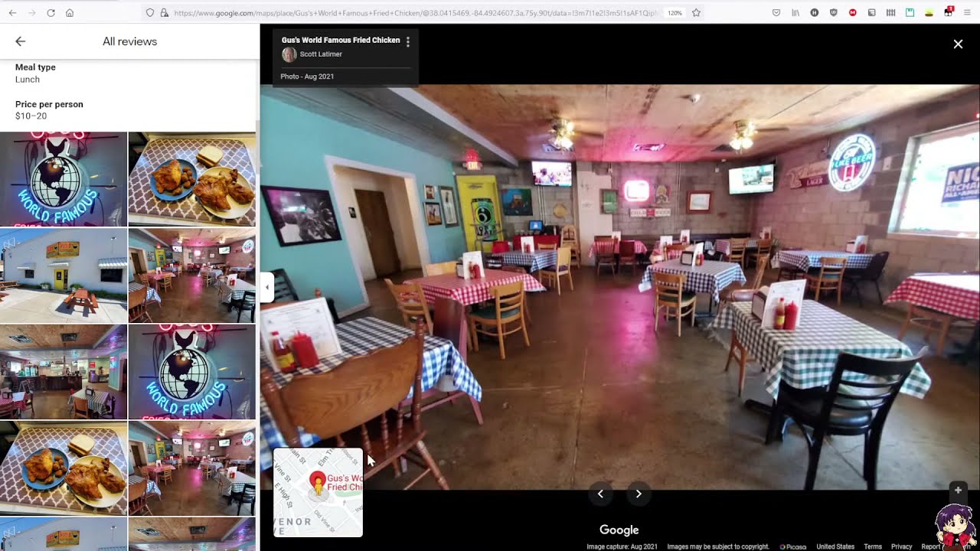Click the Picasa attribution link
980x551 pixels.
(x=794, y=546)
